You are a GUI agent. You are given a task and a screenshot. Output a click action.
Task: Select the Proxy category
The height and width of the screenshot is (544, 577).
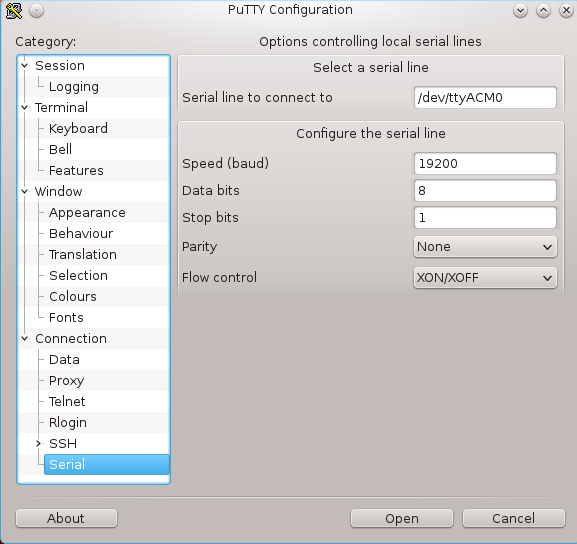click(67, 381)
